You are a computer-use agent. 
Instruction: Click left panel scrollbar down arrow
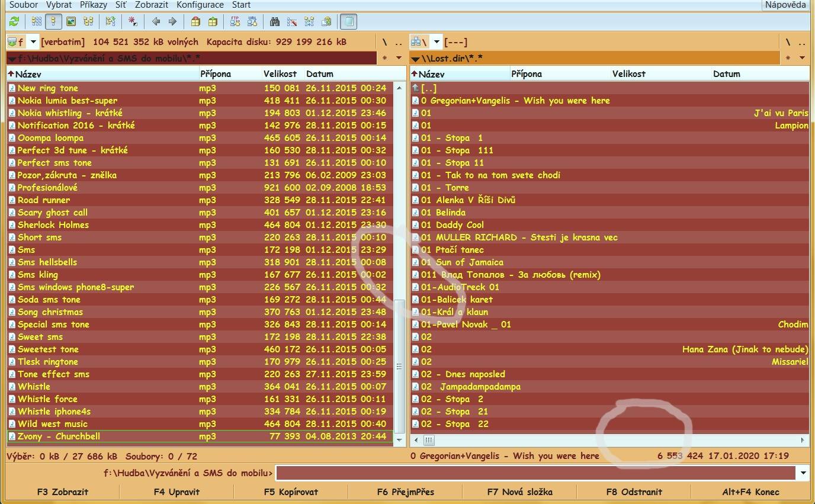(399, 440)
